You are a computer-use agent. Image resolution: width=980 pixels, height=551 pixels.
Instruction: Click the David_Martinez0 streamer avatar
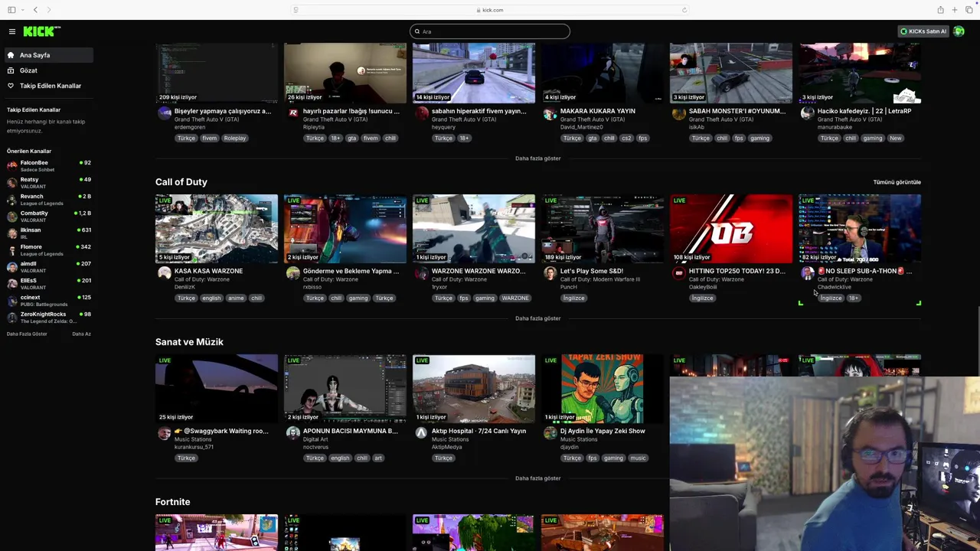(x=550, y=112)
